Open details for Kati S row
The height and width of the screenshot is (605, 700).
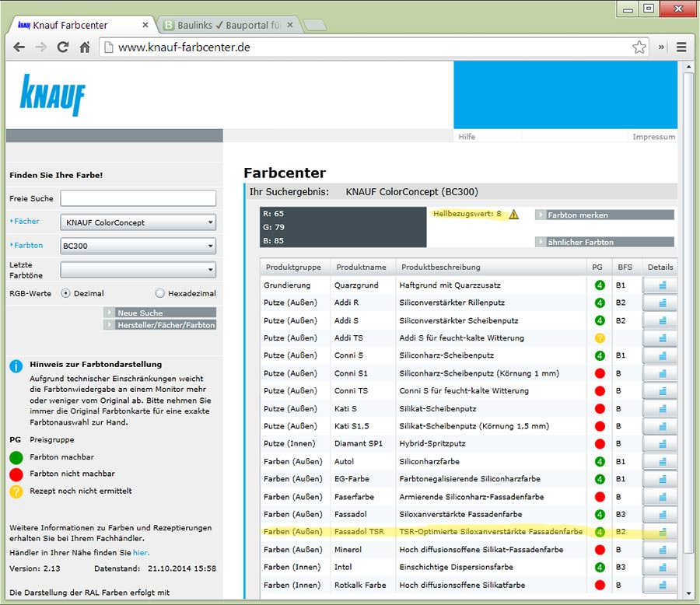660,408
